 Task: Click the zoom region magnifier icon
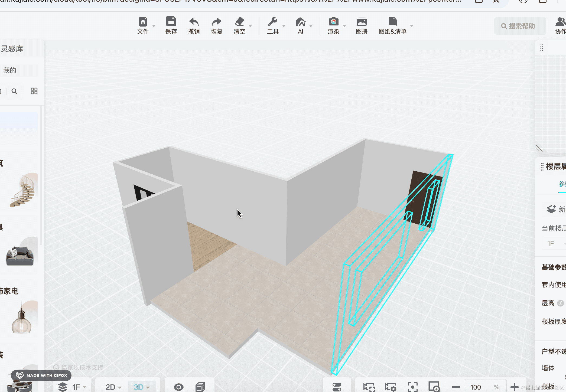(x=434, y=387)
